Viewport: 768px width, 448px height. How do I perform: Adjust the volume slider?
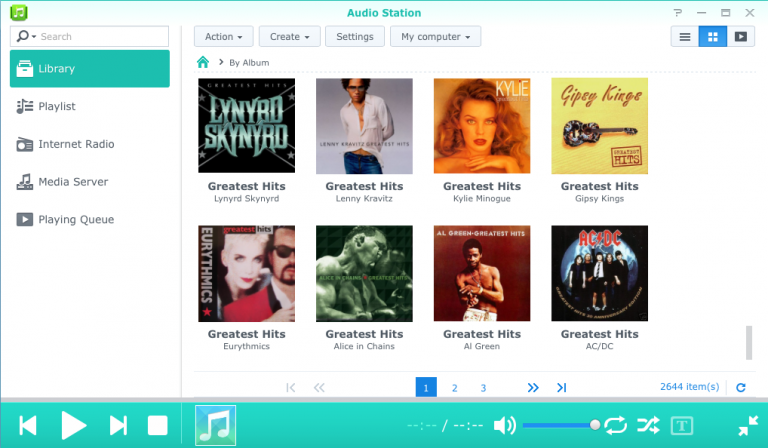tap(560, 425)
